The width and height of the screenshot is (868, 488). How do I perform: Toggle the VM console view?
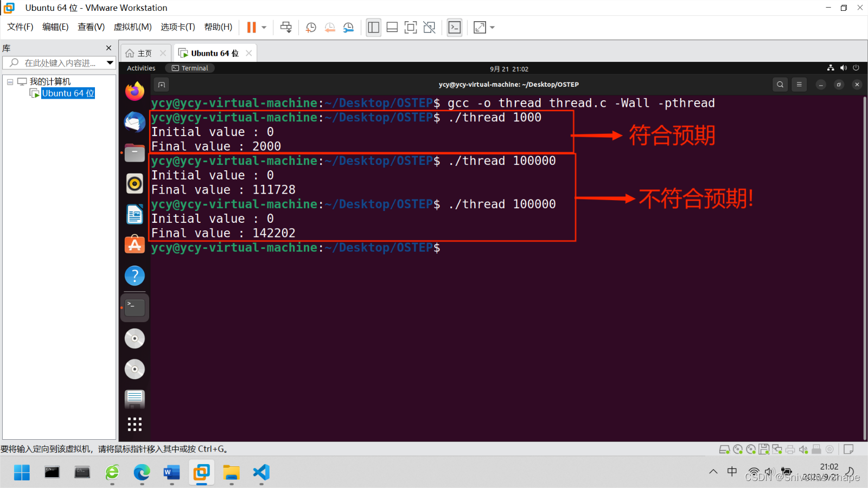click(455, 27)
